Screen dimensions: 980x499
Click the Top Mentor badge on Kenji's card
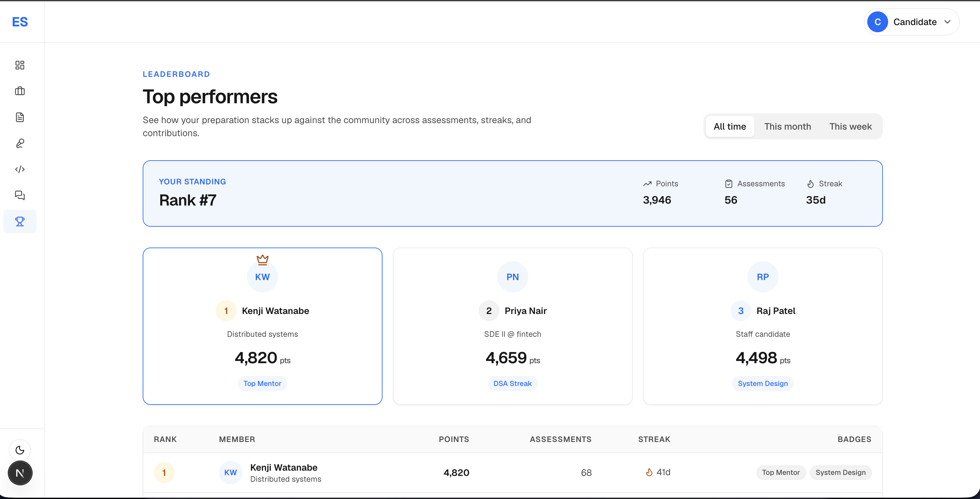tap(263, 383)
